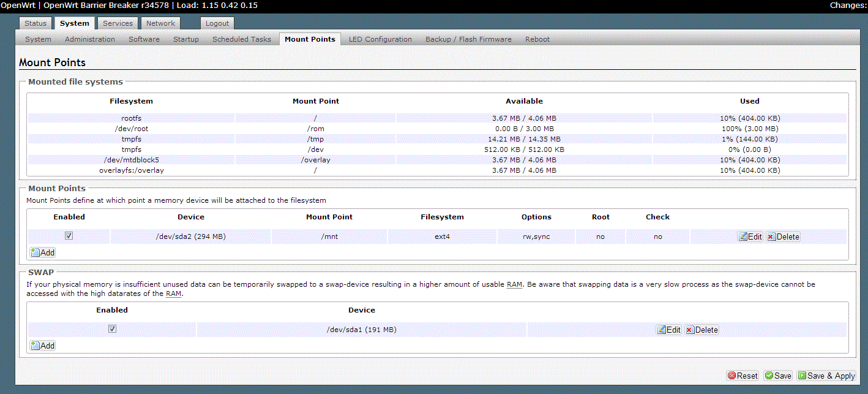Select the Reboot subtab
Image resolution: width=868 pixels, height=394 pixels.
tap(537, 39)
